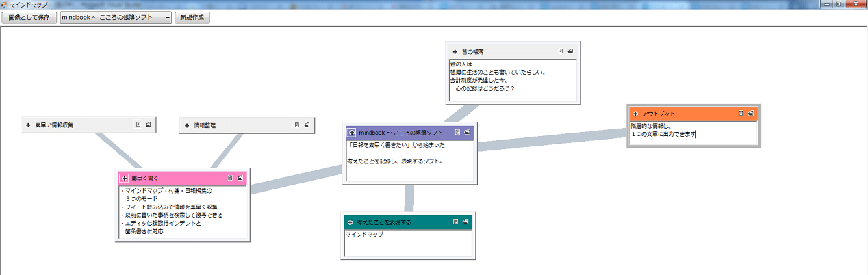Open the mindbook map selector dropdown
This screenshot has height=275, width=868.
(116, 17)
